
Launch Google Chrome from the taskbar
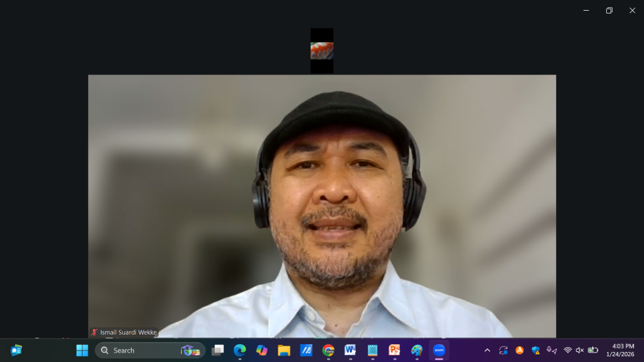328,350
